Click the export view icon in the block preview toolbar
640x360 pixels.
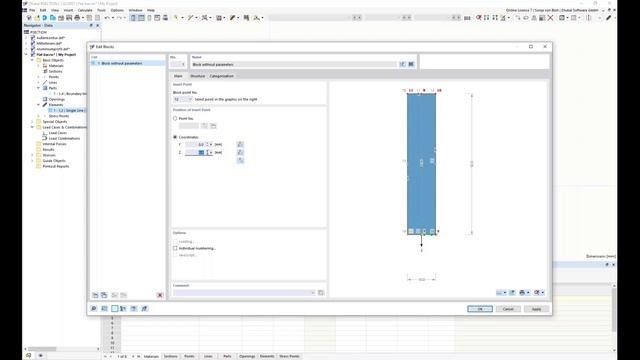coord(512,292)
